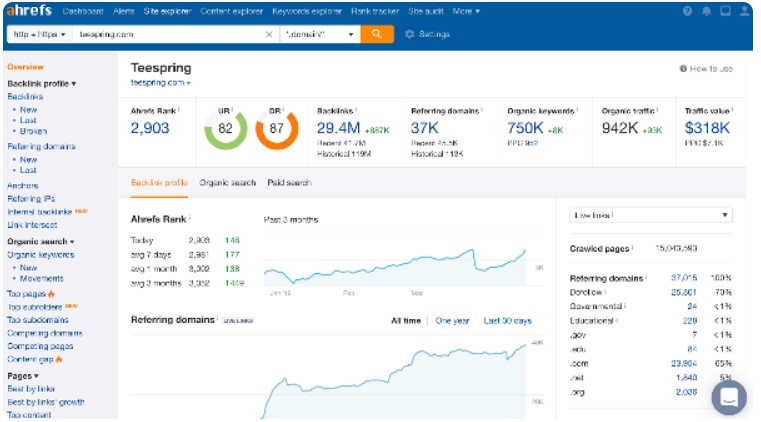Open the Dashboard menu
This screenshot has width=761, height=422.
83,11
